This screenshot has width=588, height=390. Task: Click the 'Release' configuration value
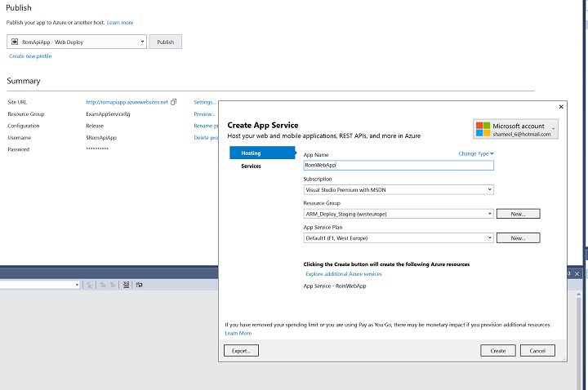(95, 126)
